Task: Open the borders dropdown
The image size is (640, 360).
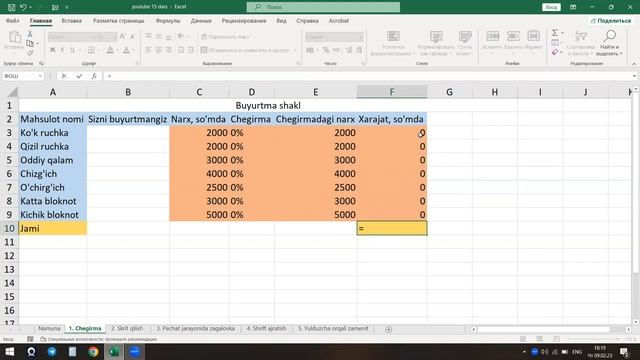Action: click(x=99, y=50)
